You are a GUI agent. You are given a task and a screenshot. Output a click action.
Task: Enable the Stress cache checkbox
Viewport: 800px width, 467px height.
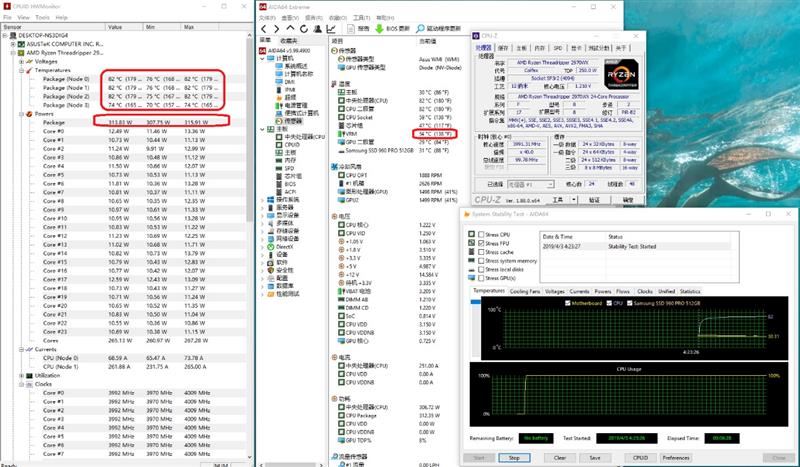(481, 252)
